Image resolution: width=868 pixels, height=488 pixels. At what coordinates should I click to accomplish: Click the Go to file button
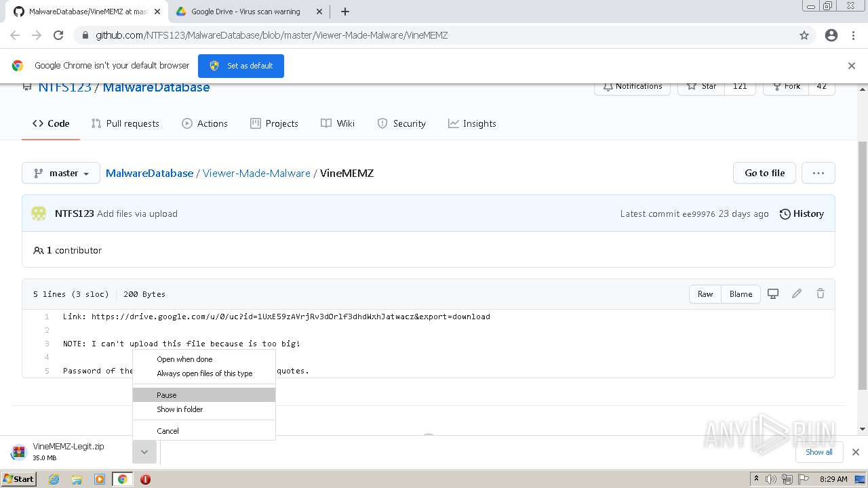click(764, 173)
